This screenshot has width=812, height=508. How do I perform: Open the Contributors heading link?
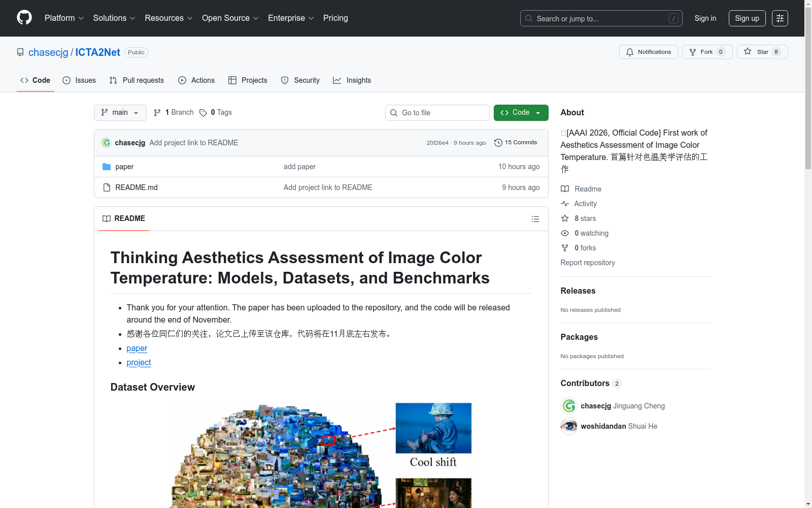[591, 383]
